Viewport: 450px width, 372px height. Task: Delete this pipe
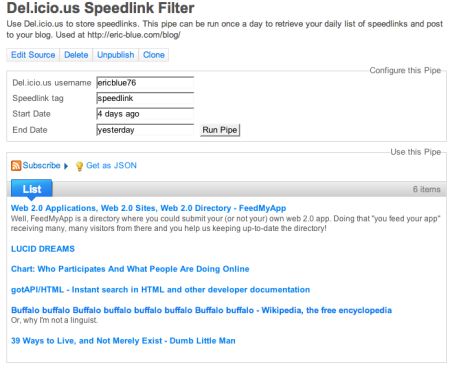(x=76, y=55)
